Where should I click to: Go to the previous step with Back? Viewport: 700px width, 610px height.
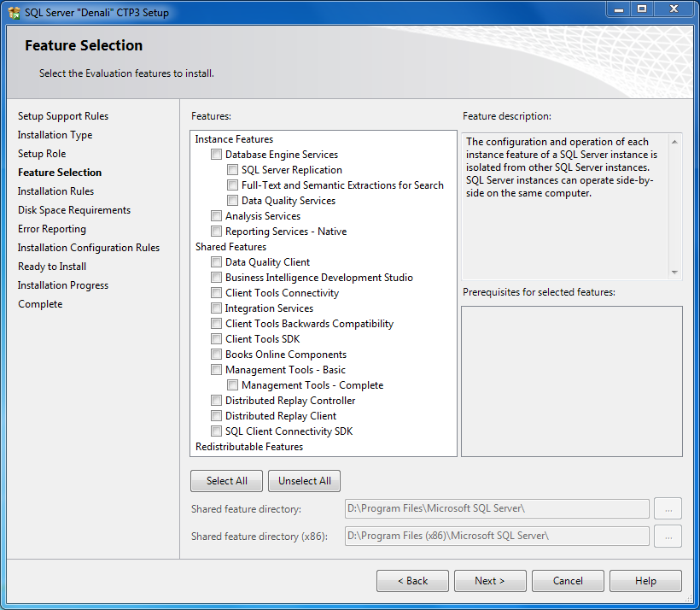412,580
